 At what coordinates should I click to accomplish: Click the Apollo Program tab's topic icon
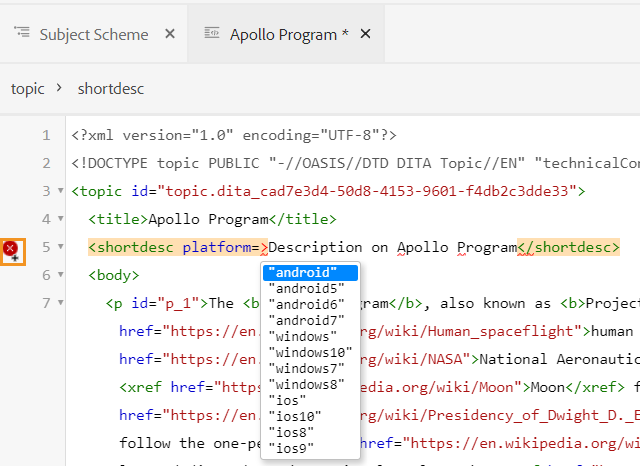tap(212, 32)
